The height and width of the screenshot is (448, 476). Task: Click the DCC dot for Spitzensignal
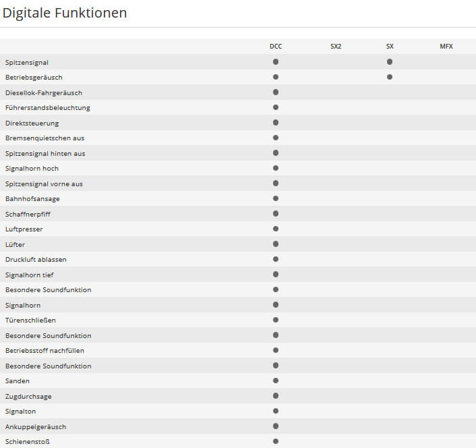click(x=276, y=62)
